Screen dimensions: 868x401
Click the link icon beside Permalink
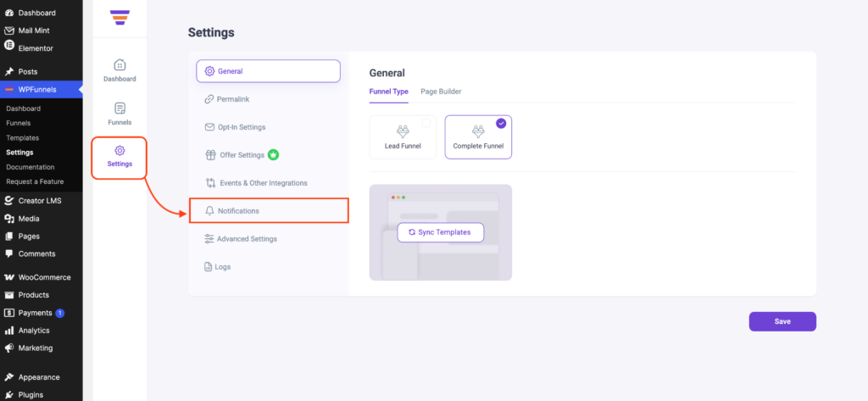209,99
